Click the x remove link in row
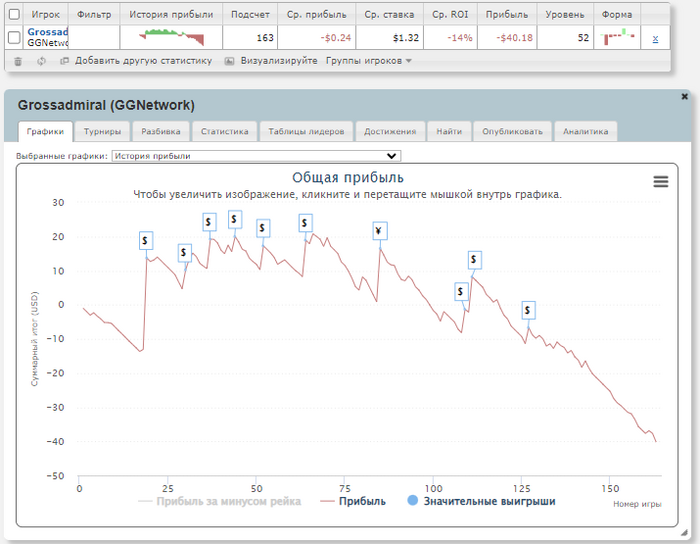 (655, 38)
